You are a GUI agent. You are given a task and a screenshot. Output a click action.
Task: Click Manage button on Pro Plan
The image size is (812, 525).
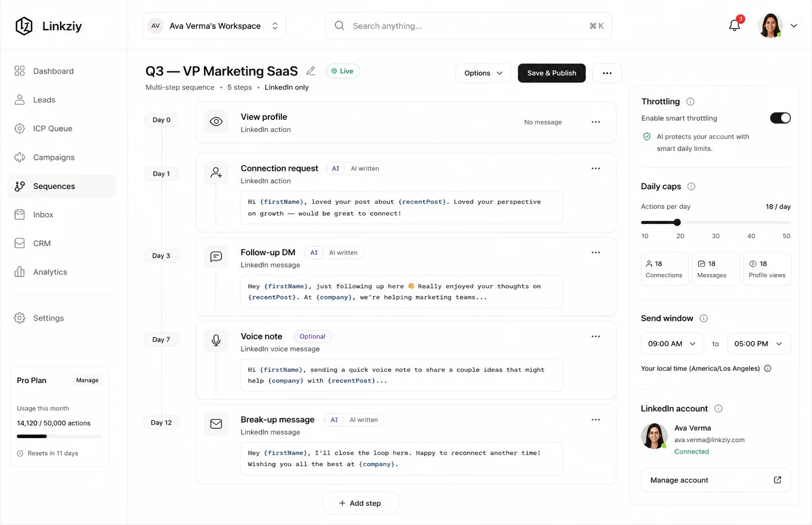click(87, 380)
